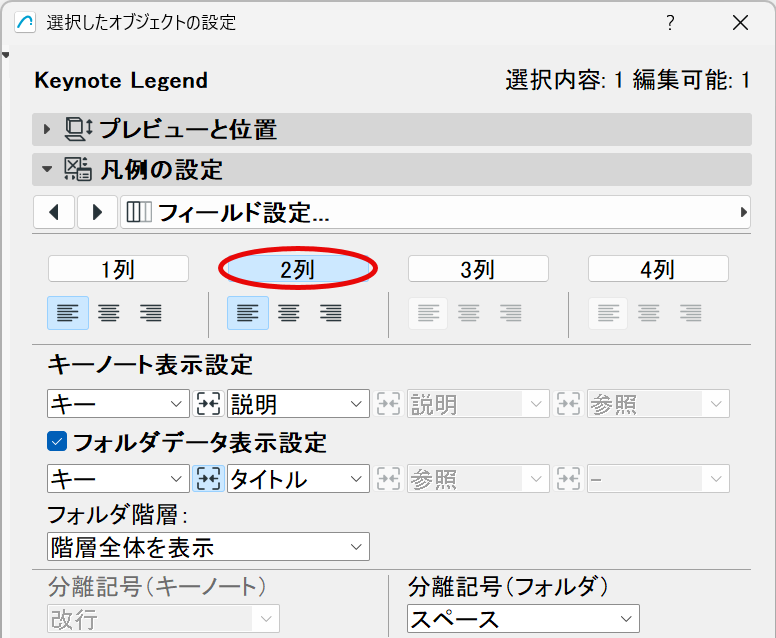Viewport: 776px width, 638px height.
Task: Set column 1 alignment to left
Action: point(68,313)
